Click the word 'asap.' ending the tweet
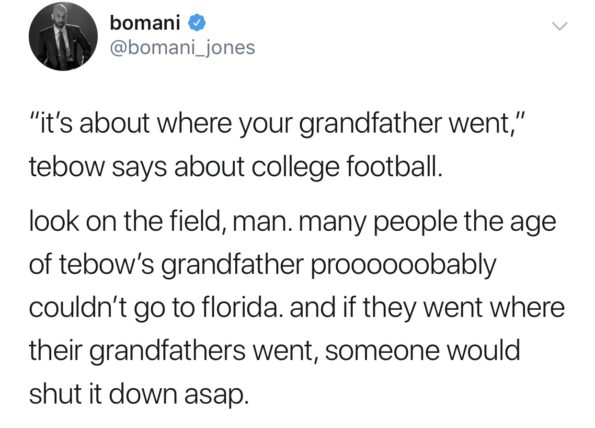Image resolution: width=595 pixels, height=428 pixels. pyautogui.click(x=217, y=395)
